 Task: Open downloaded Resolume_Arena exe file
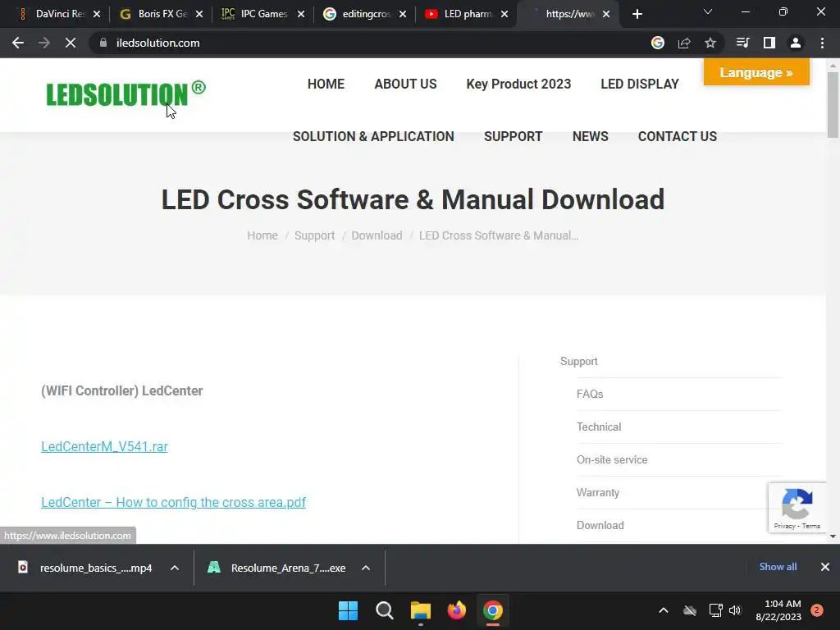point(277,568)
